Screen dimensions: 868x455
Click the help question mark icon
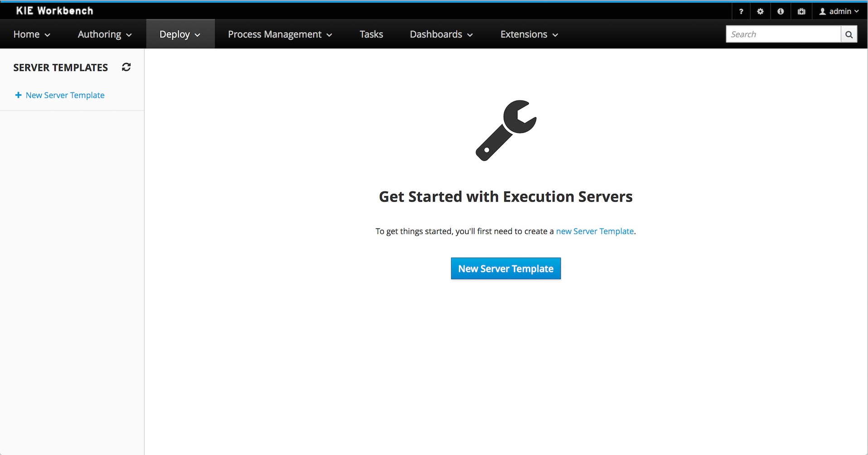(741, 11)
